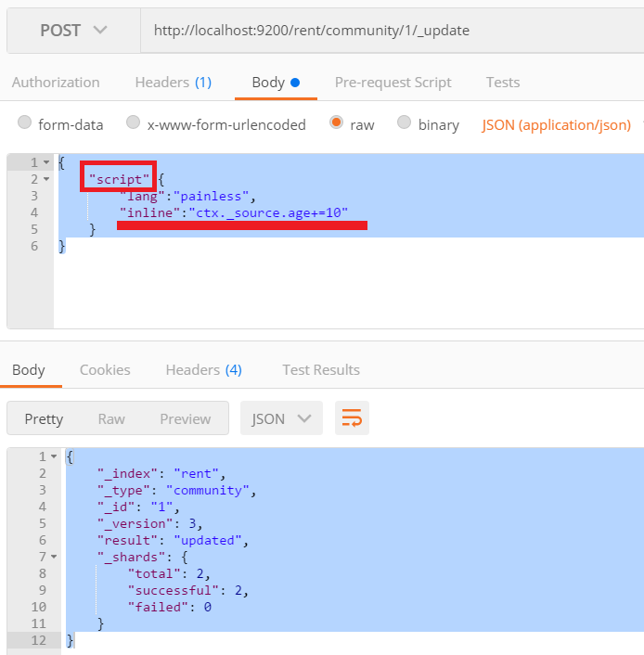Open the JSON (application/json) content type dropdown
The width and height of the screenshot is (644, 655).
[556, 125]
